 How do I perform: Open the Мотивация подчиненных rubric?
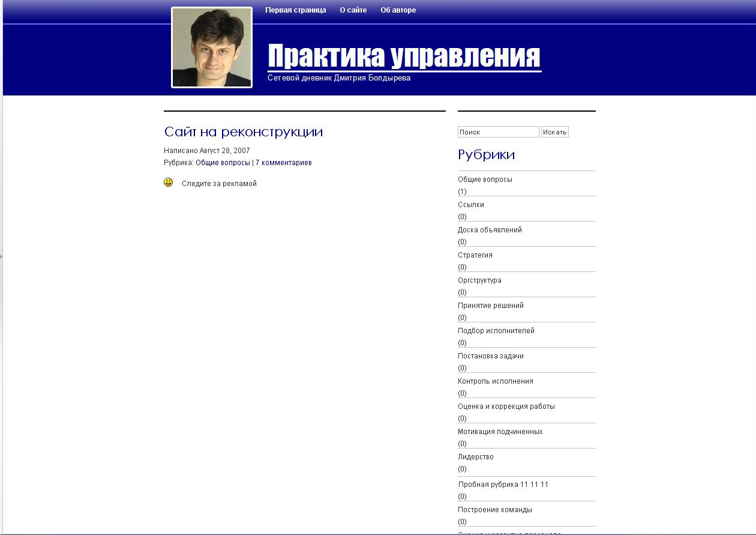[x=500, y=431]
